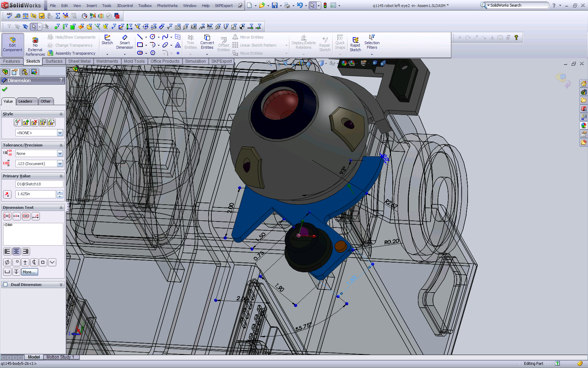Select right justify for dimension text
This screenshot has height=368, width=588.
(26, 251)
